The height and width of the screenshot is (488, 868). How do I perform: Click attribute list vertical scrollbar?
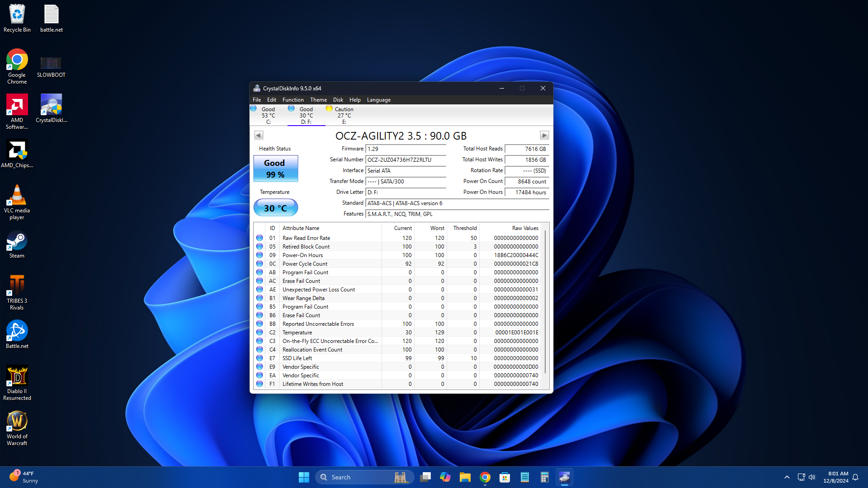coord(546,302)
